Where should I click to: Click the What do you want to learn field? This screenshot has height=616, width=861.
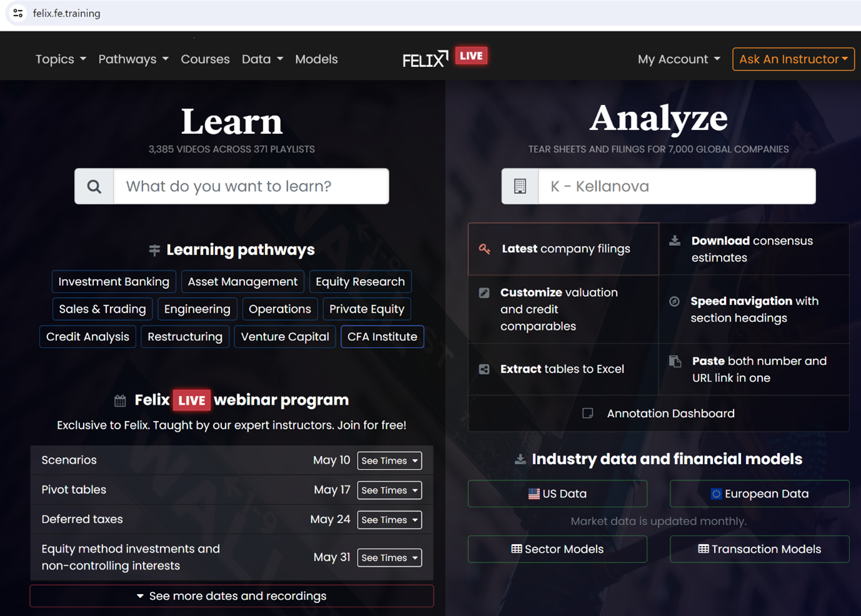pyautogui.click(x=250, y=186)
